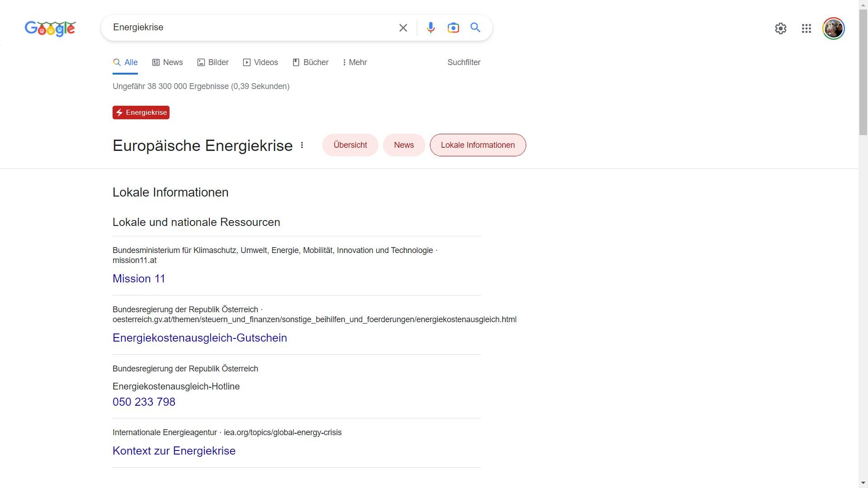Viewport: 868px width, 488px height.
Task: Open the Mission 11 link
Action: tap(139, 279)
